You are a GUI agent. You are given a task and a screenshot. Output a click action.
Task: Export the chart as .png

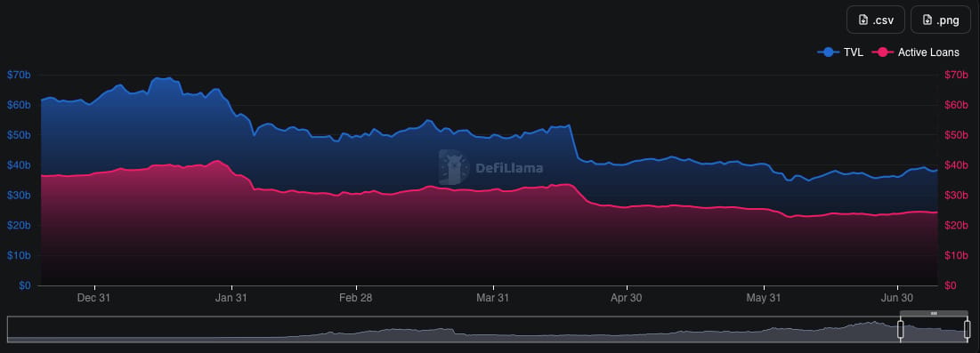940,20
